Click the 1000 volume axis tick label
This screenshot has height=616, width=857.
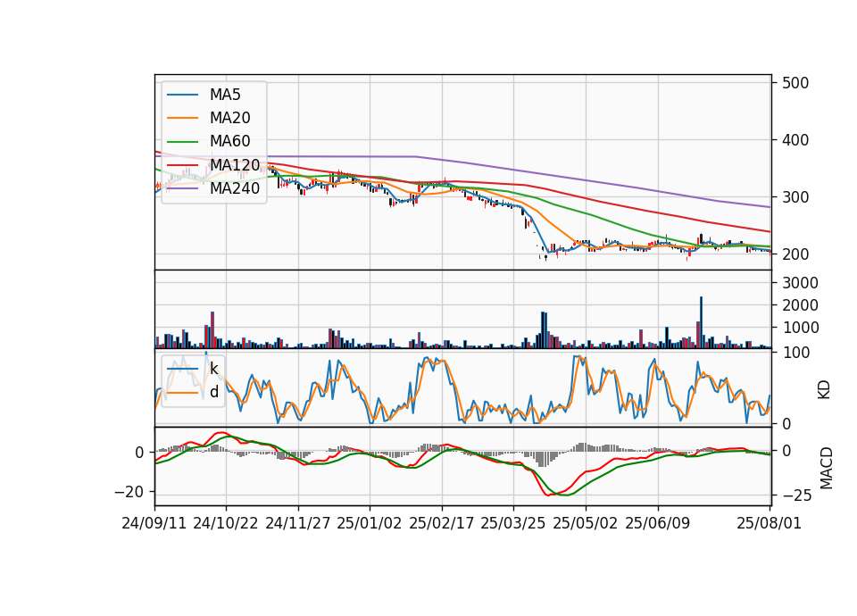tap(800, 328)
